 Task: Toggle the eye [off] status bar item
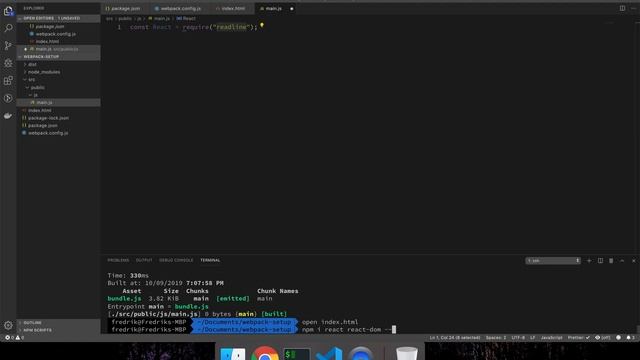602,338
